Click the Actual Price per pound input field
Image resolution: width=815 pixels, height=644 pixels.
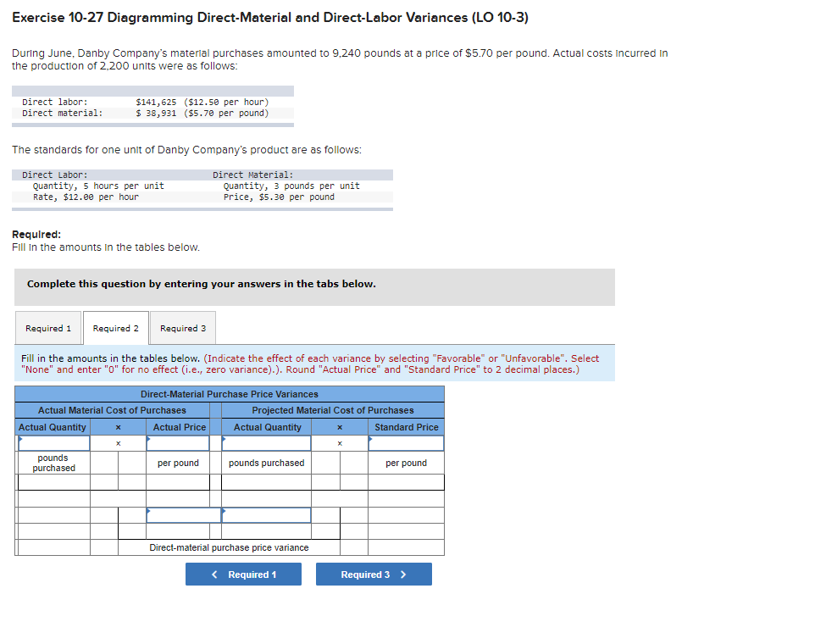[179, 443]
